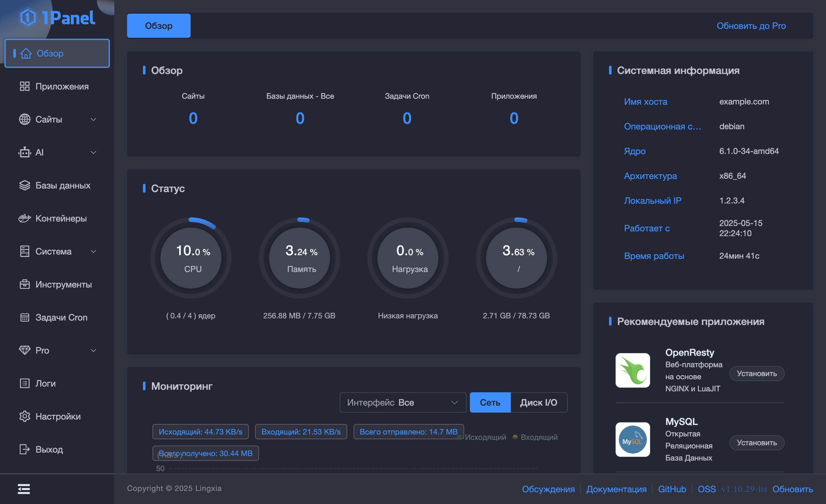Click the Всего получено: 30.44 MB tag

[x=206, y=453]
